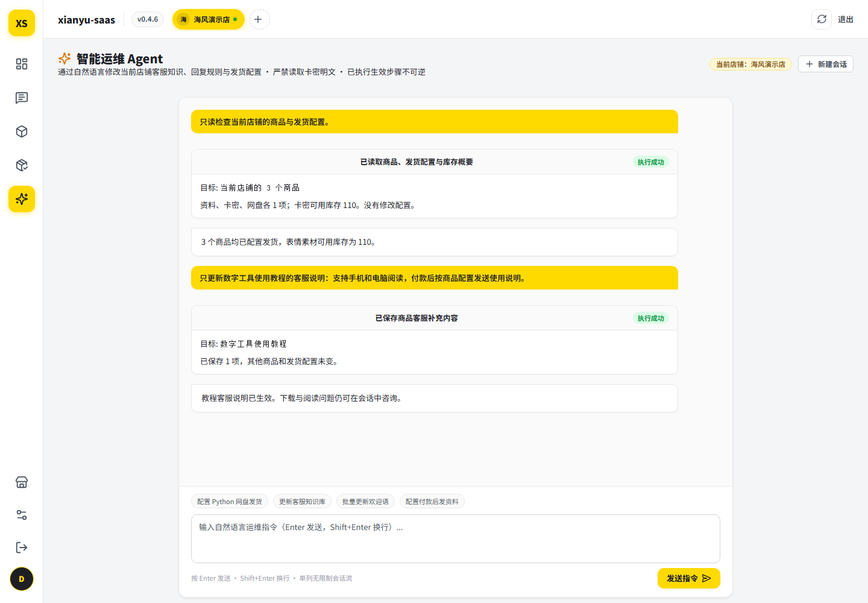Open the messages chat icon in sidebar
The image size is (868, 603).
22,98
